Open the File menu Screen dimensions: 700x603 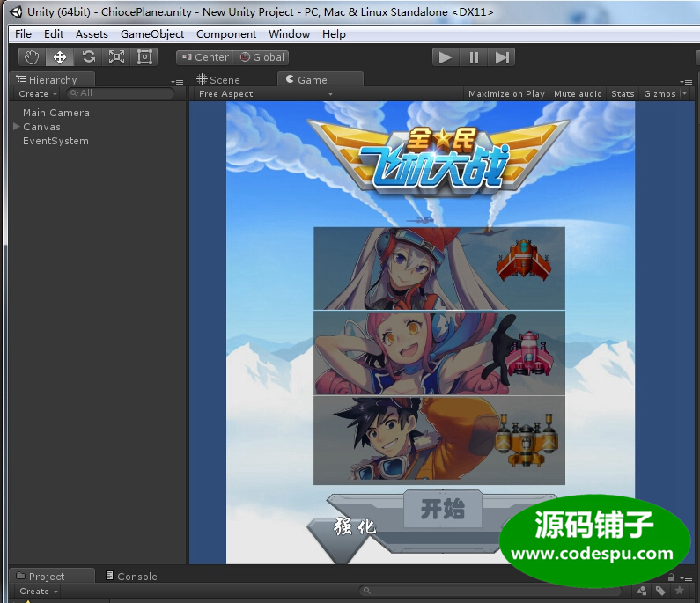(23, 34)
